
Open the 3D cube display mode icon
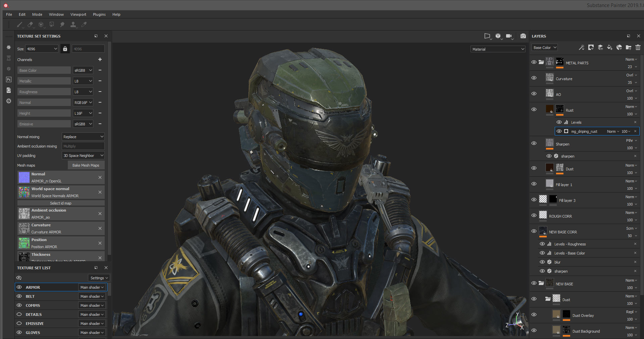498,36
